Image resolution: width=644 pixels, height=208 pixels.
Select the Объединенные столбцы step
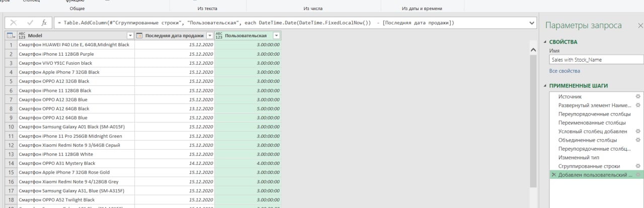(x=587, y=140)
